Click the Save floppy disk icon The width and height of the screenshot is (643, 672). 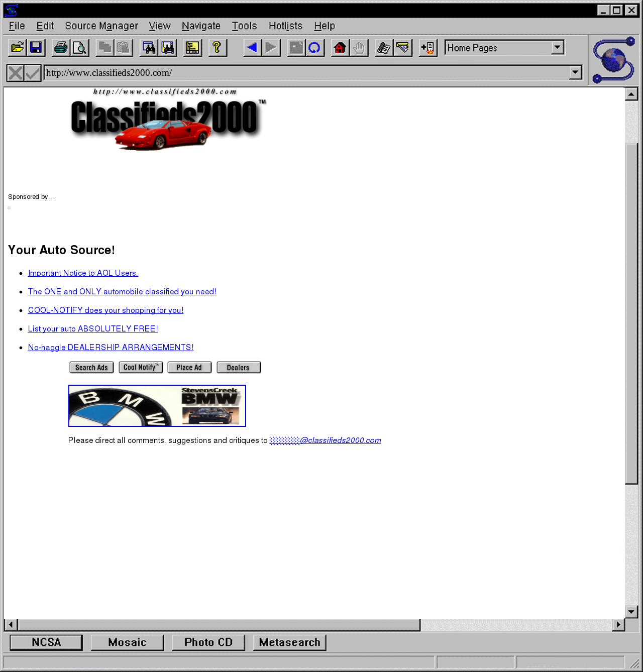(36, 48)
